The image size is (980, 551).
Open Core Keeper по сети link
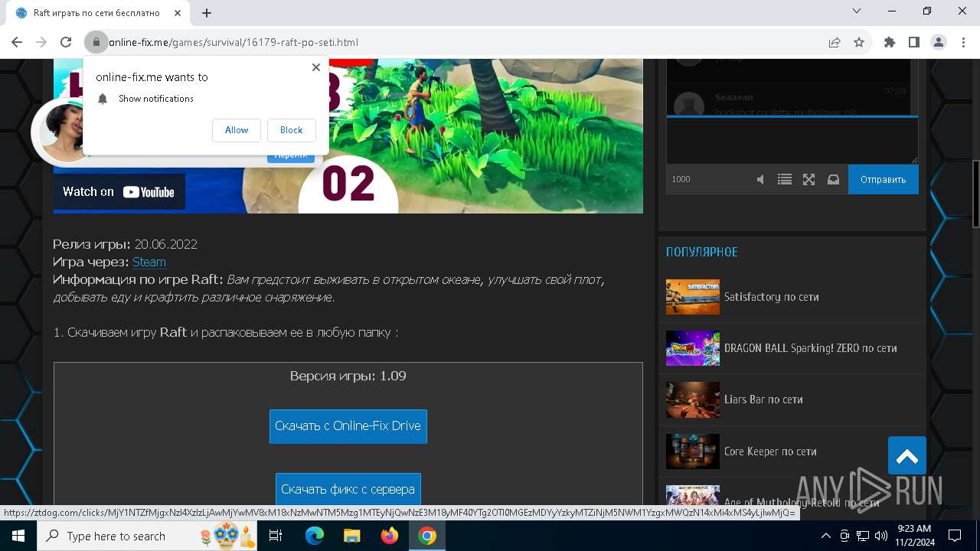point(770,452)
